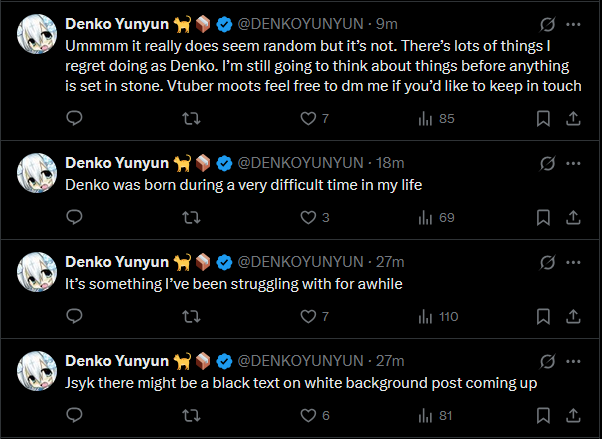This screenshot has width=602, height=439.
Task: Click Grok icon on the 18m tweet
Action: (x=547, y=162)
